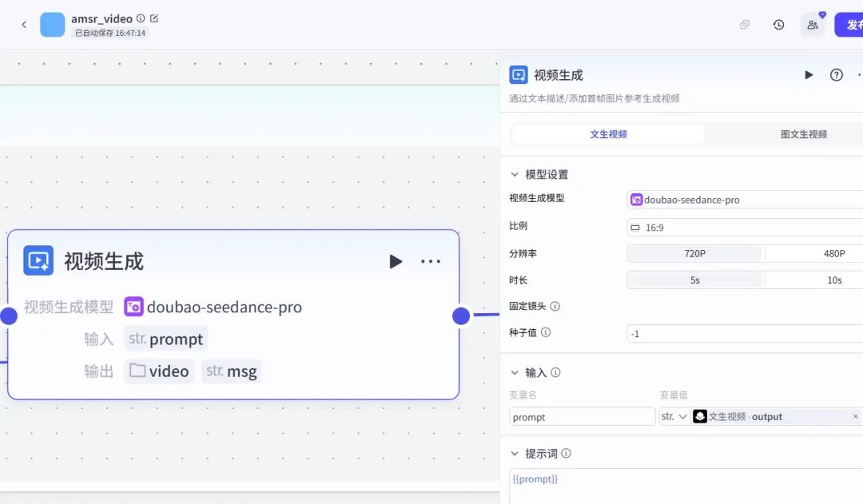863x504 pixels.
Task: Click the blue publish button
Action: (x=849, y=25)
